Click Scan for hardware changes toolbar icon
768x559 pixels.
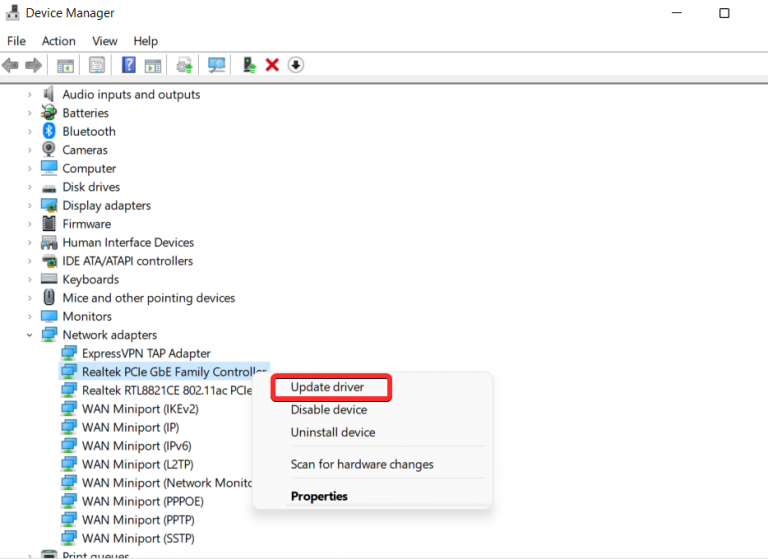[x=217, y=65]
